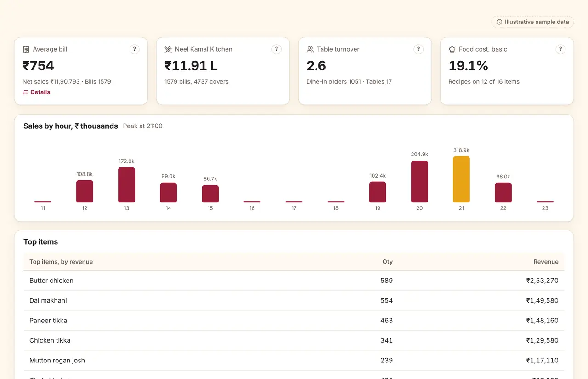The width and height of the screenshot is (588, 379).
Task: Click the ₹1,17,110 revenue value
Action: pos(543,361)
